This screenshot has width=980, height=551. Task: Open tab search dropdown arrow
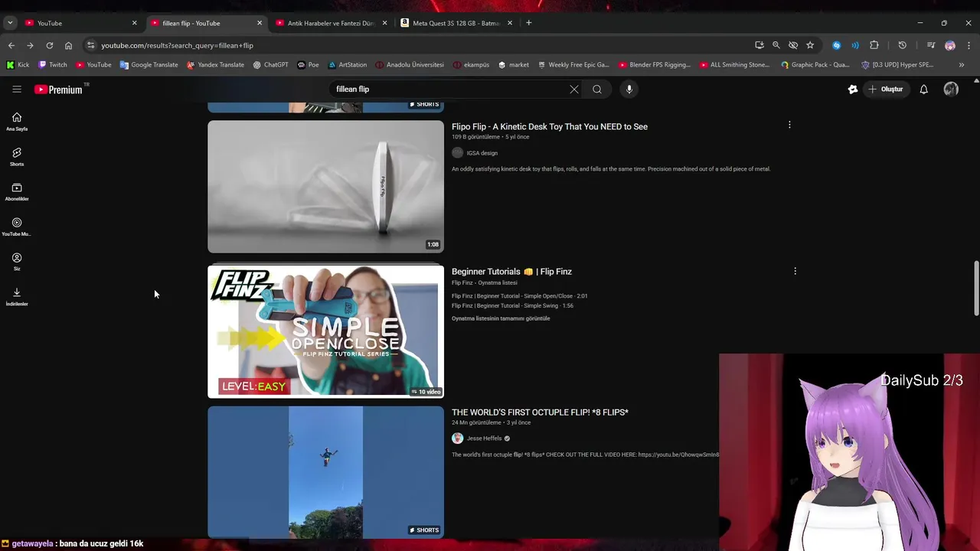pos(10,23)
